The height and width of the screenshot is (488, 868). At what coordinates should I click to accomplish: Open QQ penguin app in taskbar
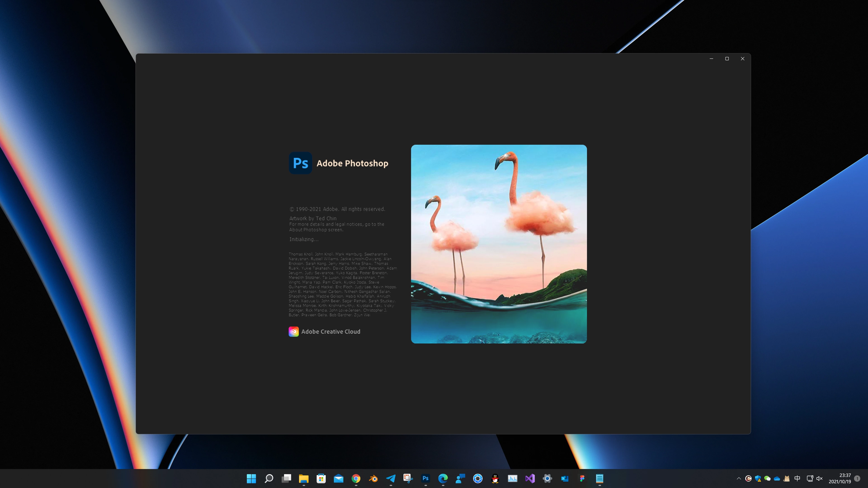point(495,478)
